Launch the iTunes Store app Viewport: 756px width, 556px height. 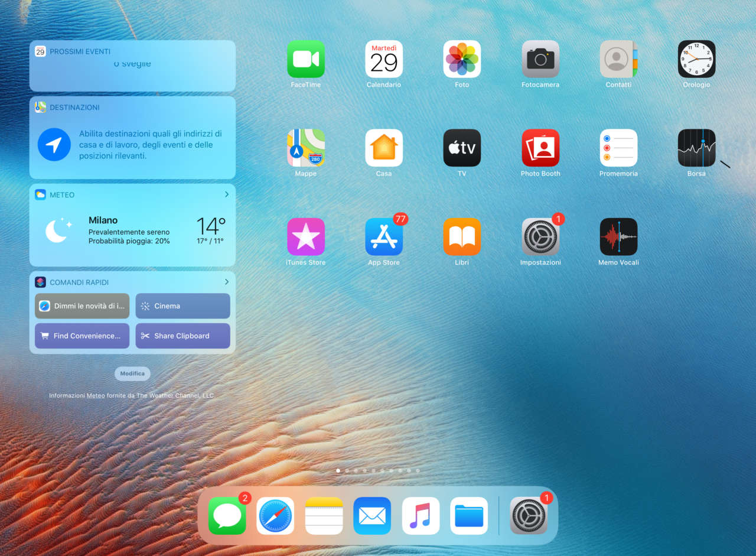[x=306, y=237]
